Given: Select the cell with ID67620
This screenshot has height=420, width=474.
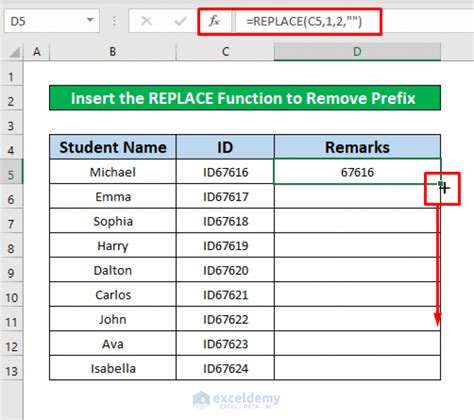Looking at the screenshot, I should point(225,270).
